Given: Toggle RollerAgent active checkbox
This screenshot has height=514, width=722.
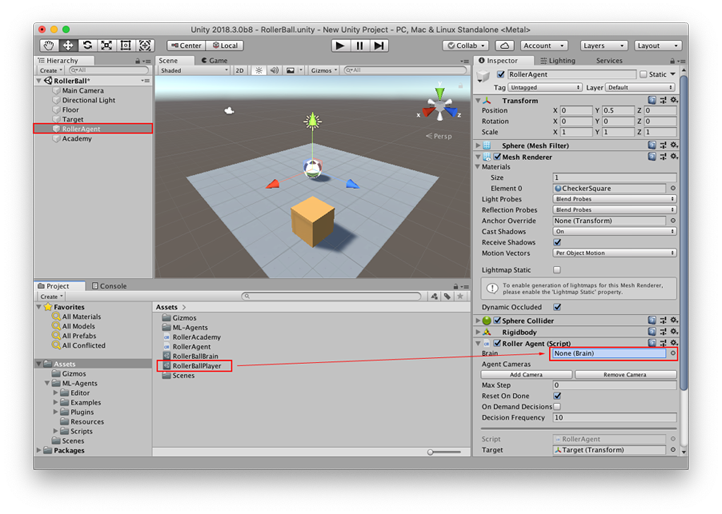Looking at the screenshot, I should [x=501, y=74].
